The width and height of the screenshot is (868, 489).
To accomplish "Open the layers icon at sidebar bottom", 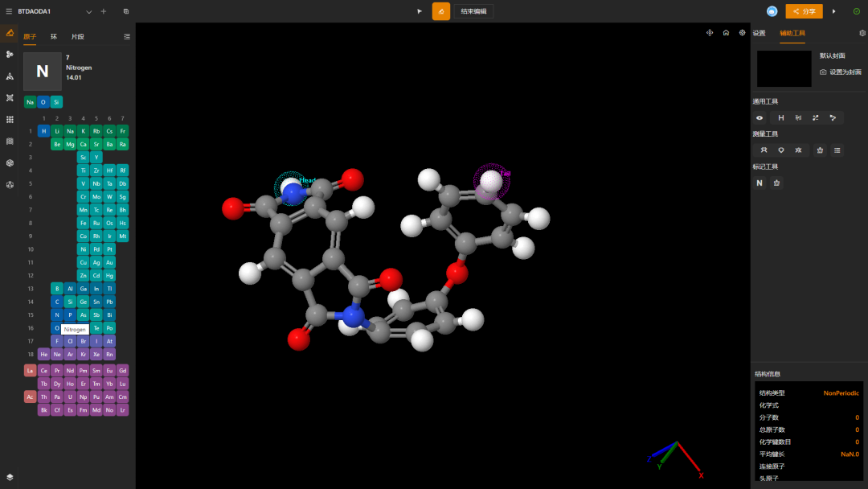I will (10, 477).
